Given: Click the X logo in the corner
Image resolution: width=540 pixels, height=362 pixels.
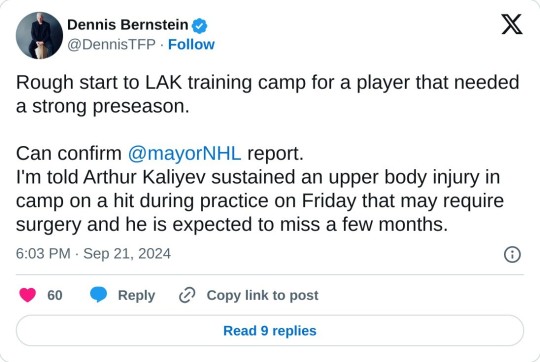Looking at the screenshot, I should point(512,24).
